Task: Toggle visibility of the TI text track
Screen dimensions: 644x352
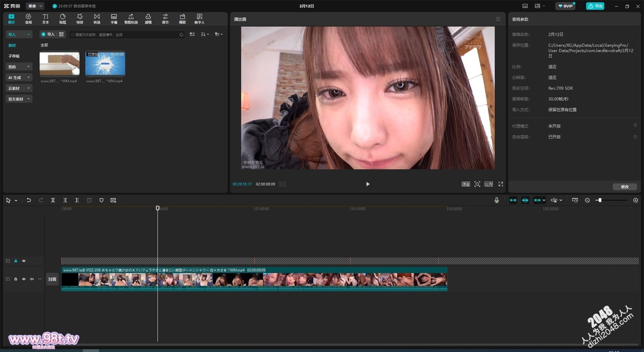Action: pos(24,261)
